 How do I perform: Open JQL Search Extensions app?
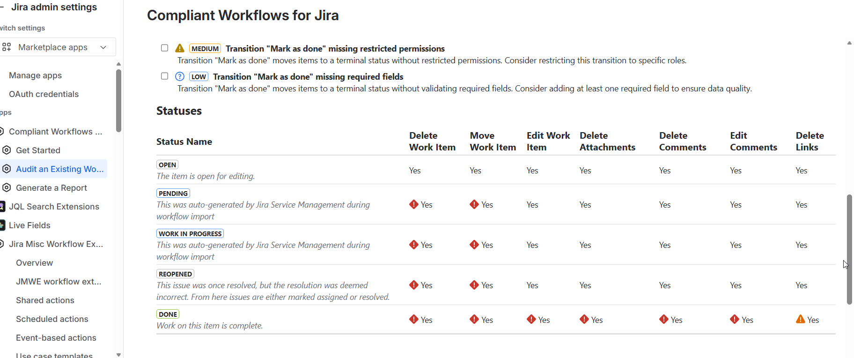pyautogui.click(x=54, y=206)
